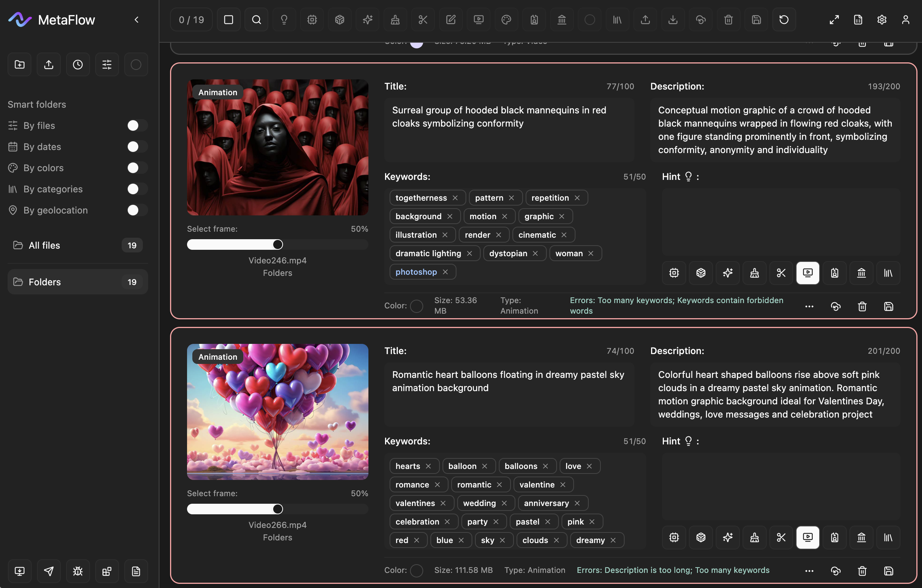
Task: Enable the By colors smart folder toggle
Action: (x=136, y=168)
